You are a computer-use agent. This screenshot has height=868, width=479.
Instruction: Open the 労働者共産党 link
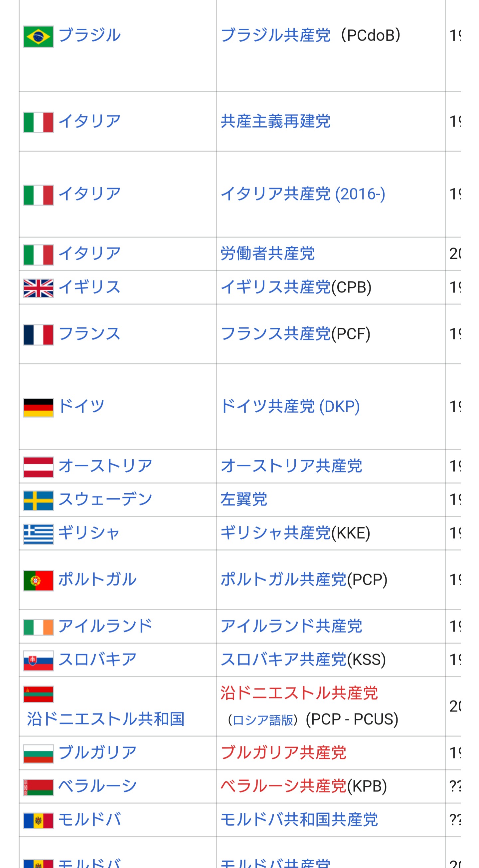[x=267, y=253]
